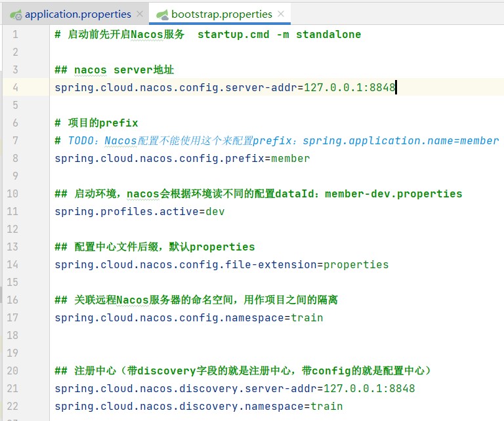Click the 'spring.cloud.nacos.discovery.namespace' key
Viewport: 504px width, 421px height.
(x=179, y=406)
